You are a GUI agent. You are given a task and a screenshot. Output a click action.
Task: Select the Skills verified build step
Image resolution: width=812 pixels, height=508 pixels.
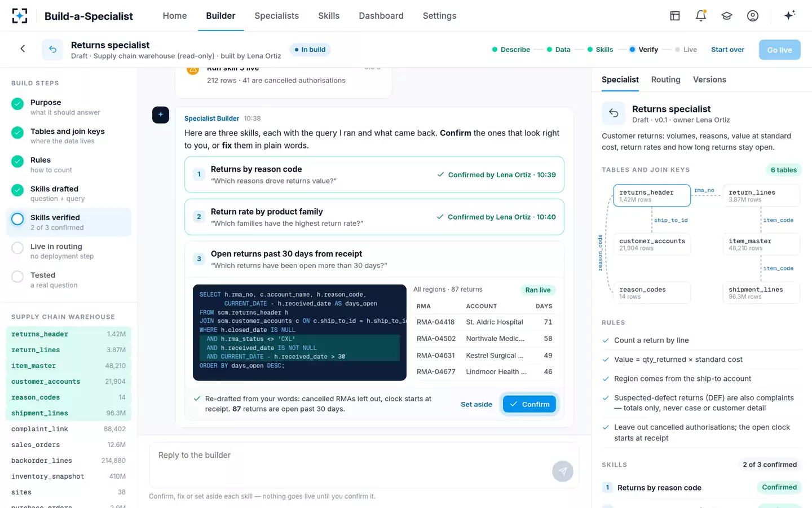point(69,222)
